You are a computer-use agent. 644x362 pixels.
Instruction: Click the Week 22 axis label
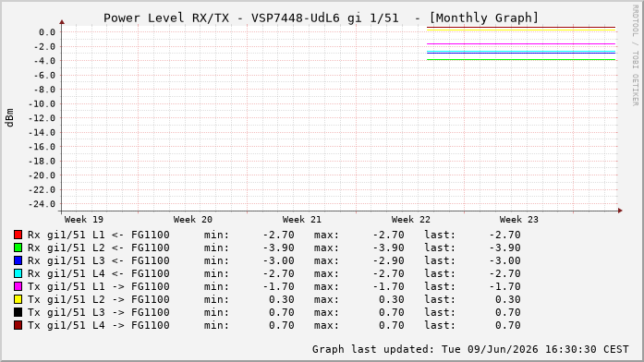pyautogui.click(x=411, y=220)
